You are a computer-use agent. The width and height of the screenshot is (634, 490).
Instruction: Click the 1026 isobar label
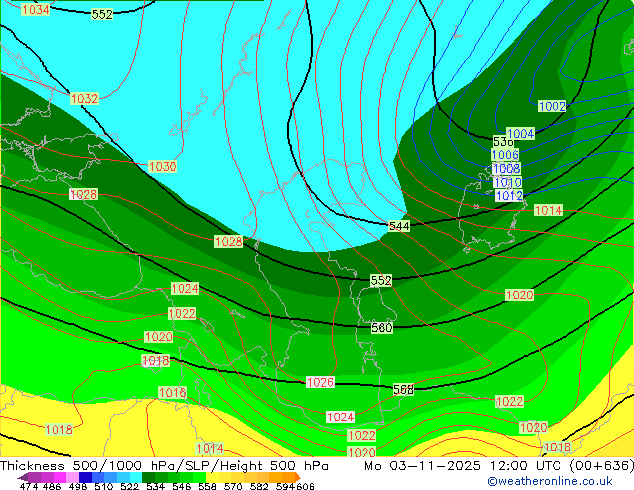[320, 382]
